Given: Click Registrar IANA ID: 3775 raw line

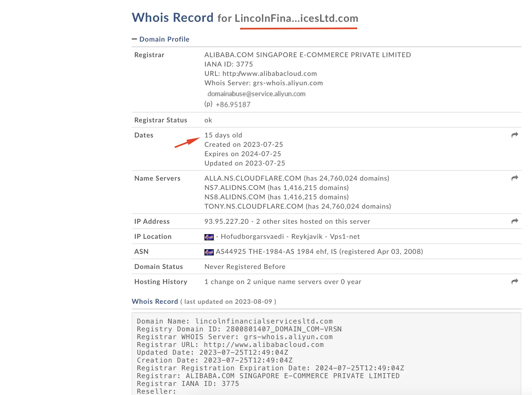Looking at the screenshot, I should pyautogui.click(x=188, y=384).
